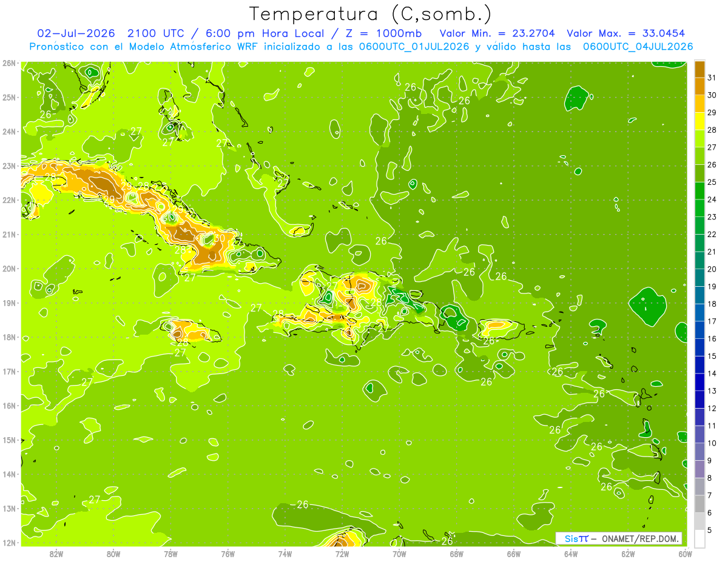Click the "12N" latitude axis label
This screenshot has width=728, height=562.
point(8,543)
